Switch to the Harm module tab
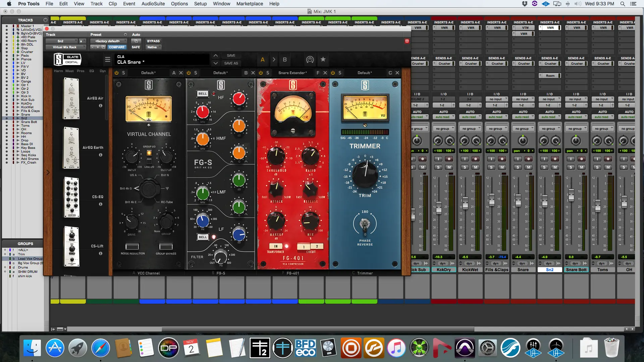644x362 pixels. coord(58,71)
